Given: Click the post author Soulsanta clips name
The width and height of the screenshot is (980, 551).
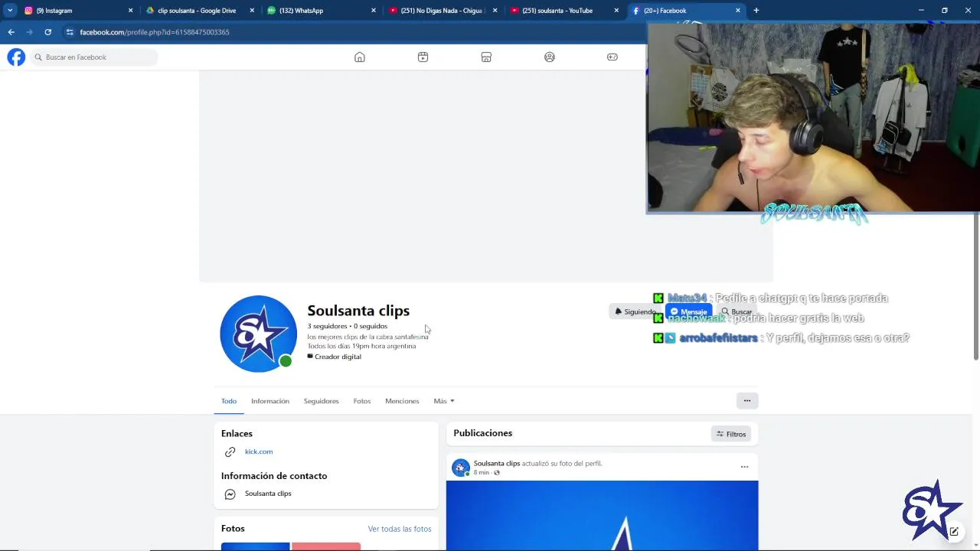Looking at the screenshot, I should pyautogui.click(x=497, y=463).
